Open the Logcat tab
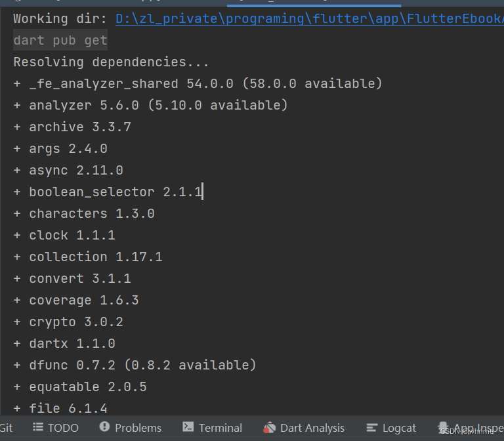This screenshot has width=504, height=441. 391,428
